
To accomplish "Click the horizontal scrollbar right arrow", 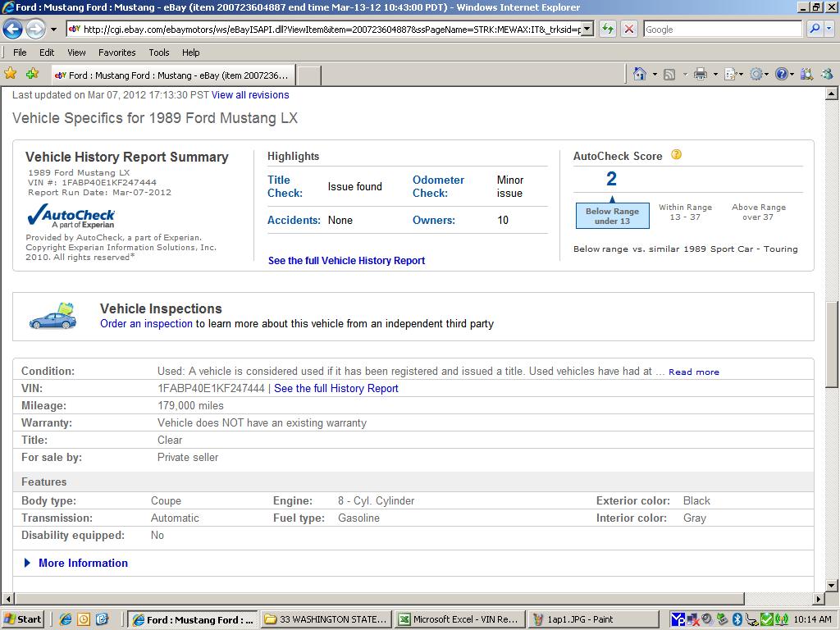I will [819, 598].
